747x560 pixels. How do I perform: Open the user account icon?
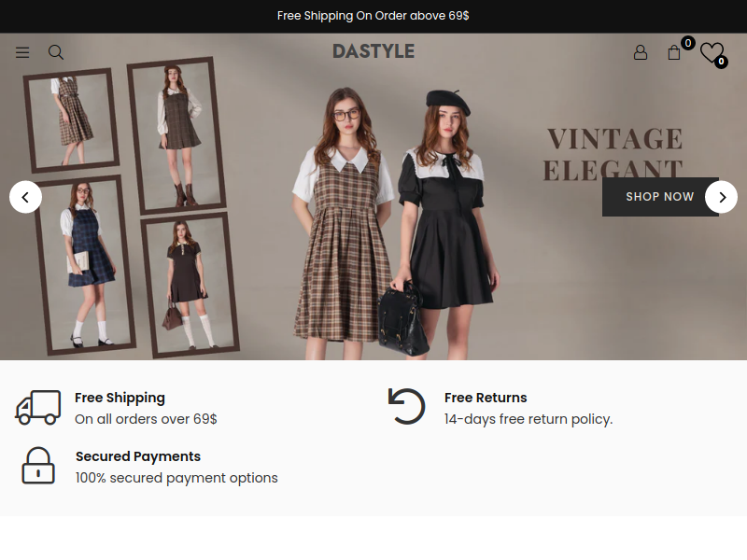click(641, 52)
